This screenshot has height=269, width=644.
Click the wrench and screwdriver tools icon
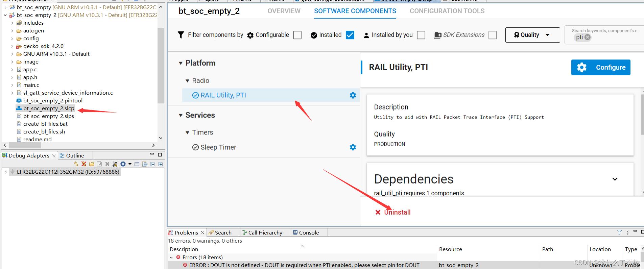tap(115, 164)
